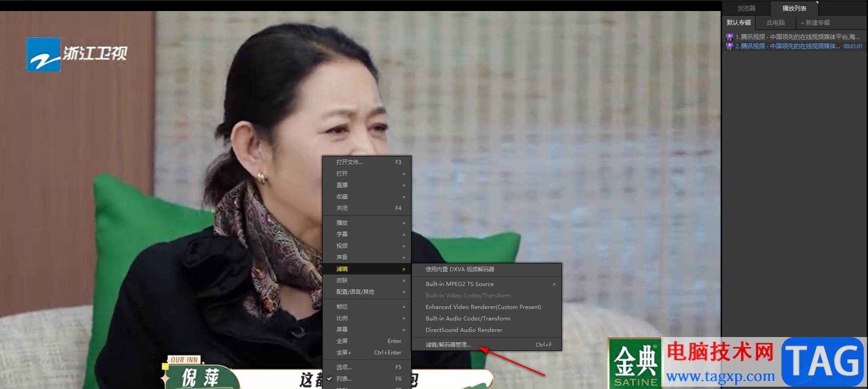The image size is (868, 389).
Task: Open the 打开文件... menu entry
Action: point(366,162)
